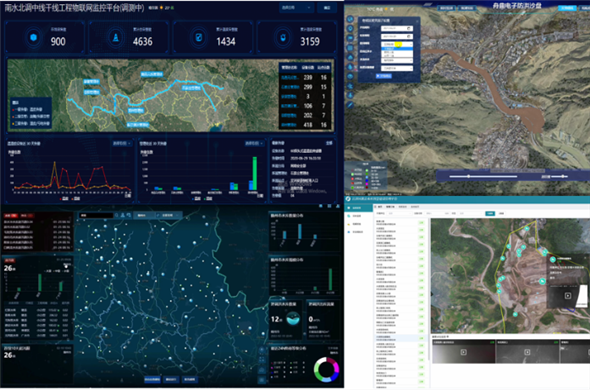The width and height of the screenshot is (590, 390).
Task: Open the first filter dropdown above the aerial site list
Action: [400, 213]
